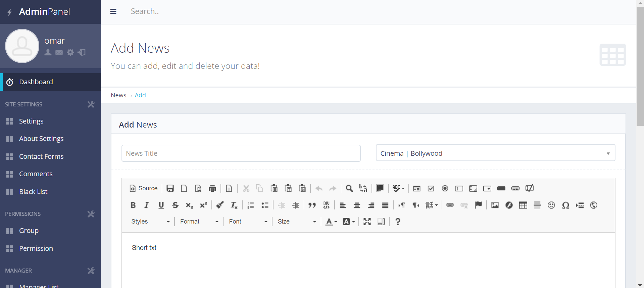Align text left

[x=343, y=205]
